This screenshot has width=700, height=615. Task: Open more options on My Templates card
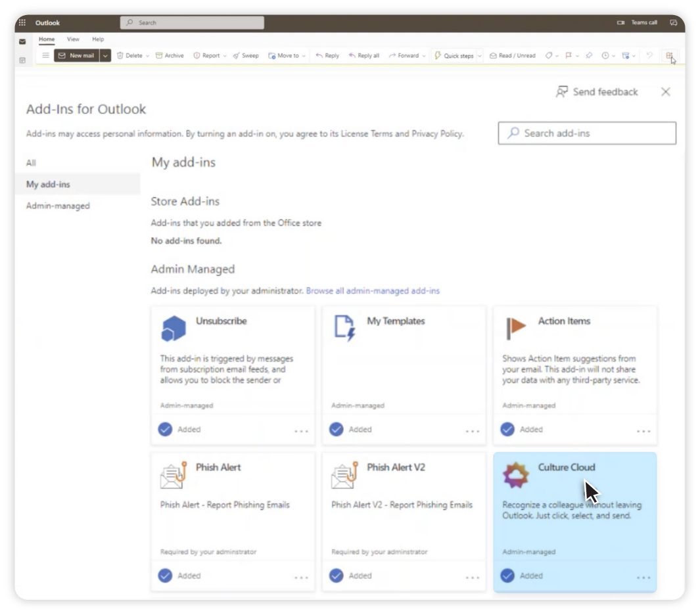(x=473, y=431)
